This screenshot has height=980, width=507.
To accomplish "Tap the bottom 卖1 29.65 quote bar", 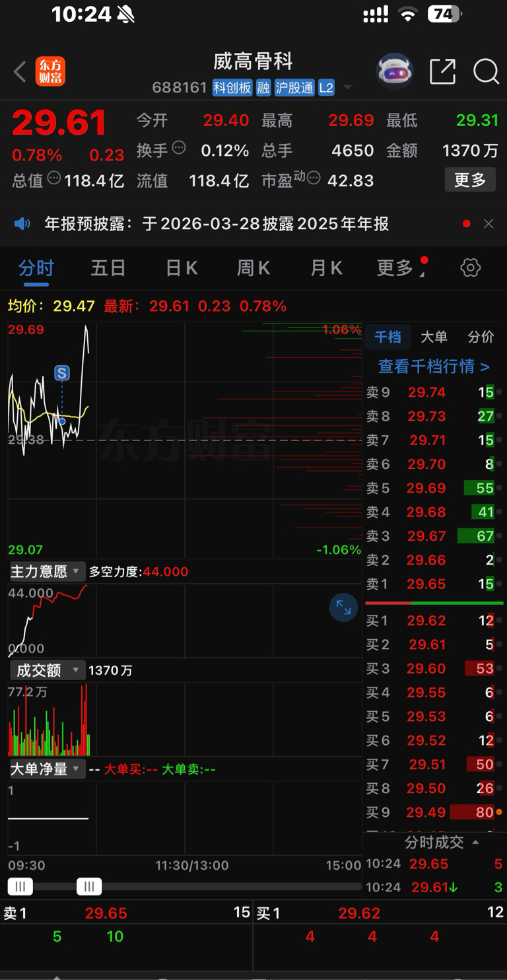I will pyautogui.click(x=126, y=913).
